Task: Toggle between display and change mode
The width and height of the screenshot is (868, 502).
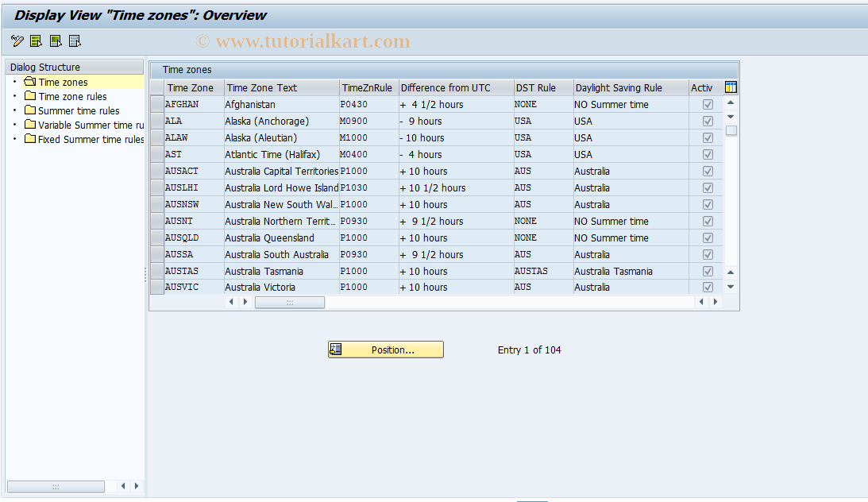Action: (16, 41)
